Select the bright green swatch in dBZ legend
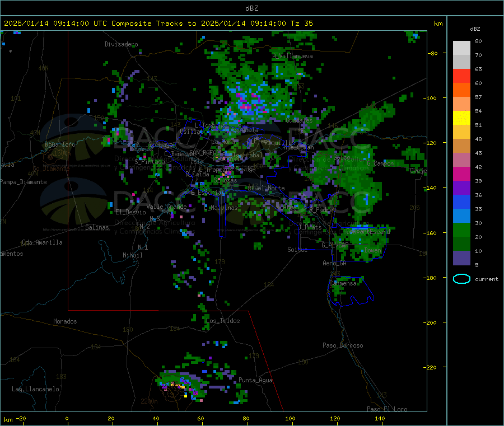Image resolution: width=504 pixels, height=426 pixels. [x=461, y=230]
